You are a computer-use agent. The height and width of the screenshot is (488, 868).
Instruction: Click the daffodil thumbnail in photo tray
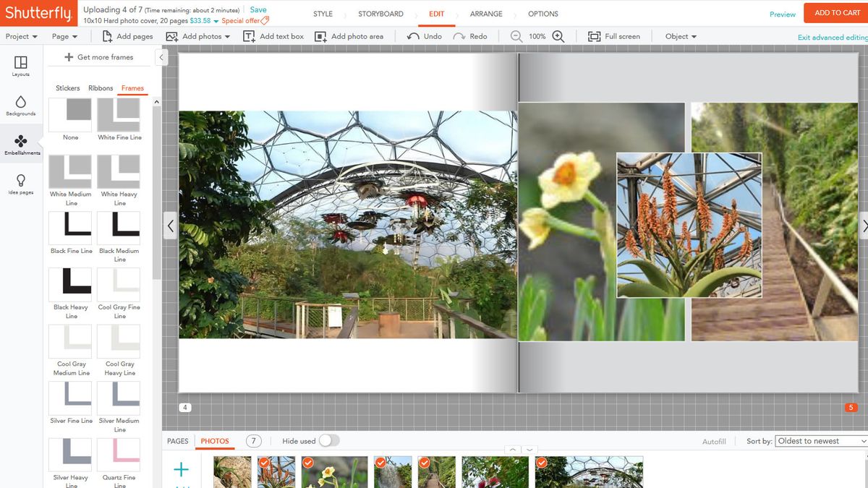pyautogui.click(x=334, y=471)
